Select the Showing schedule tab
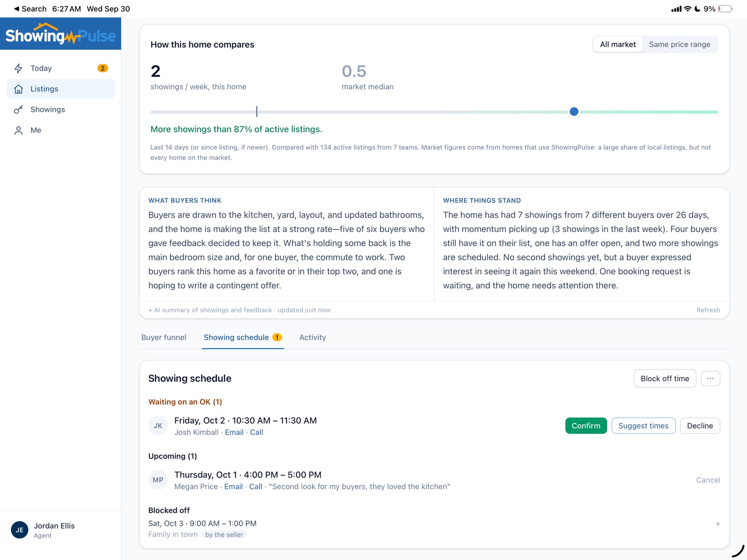 pos(243,337)
